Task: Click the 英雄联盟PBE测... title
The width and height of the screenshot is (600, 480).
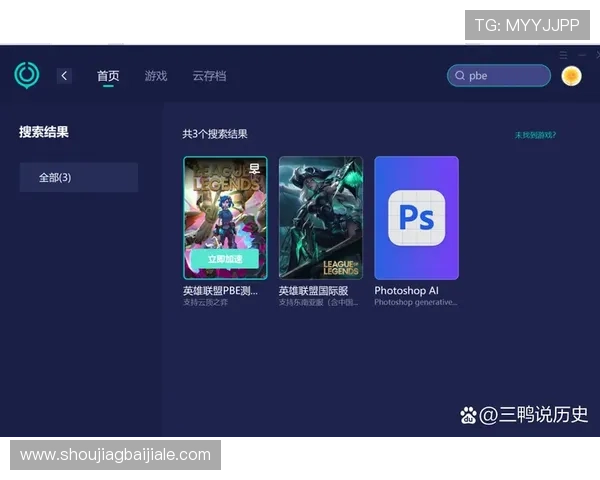Action: point(220,291)
